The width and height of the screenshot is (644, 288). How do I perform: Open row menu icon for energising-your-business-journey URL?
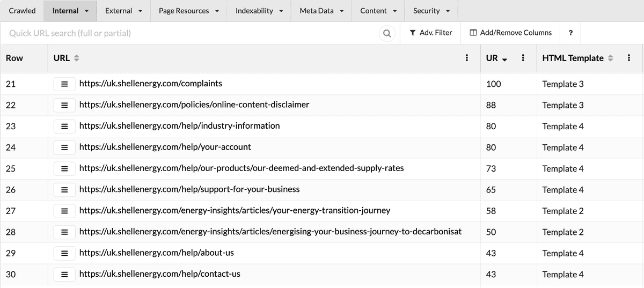64,232
